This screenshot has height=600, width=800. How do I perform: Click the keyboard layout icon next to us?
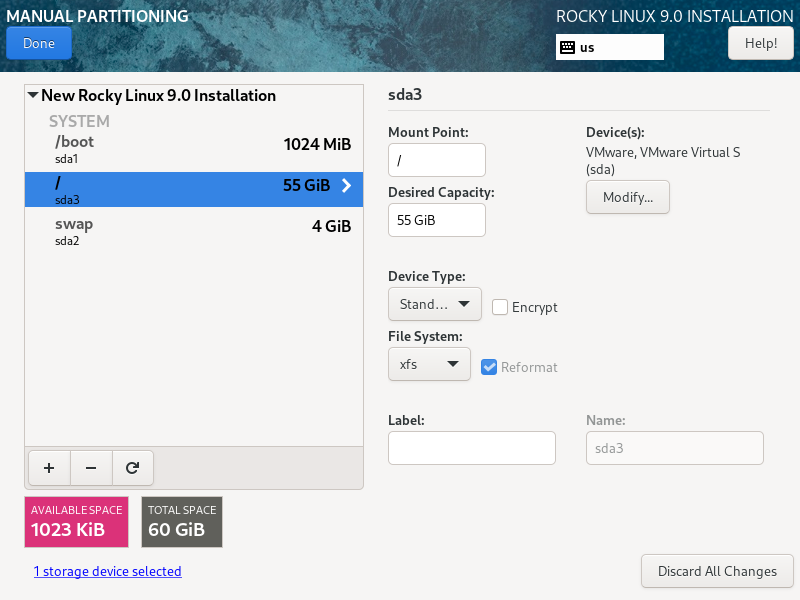[567, 47]
